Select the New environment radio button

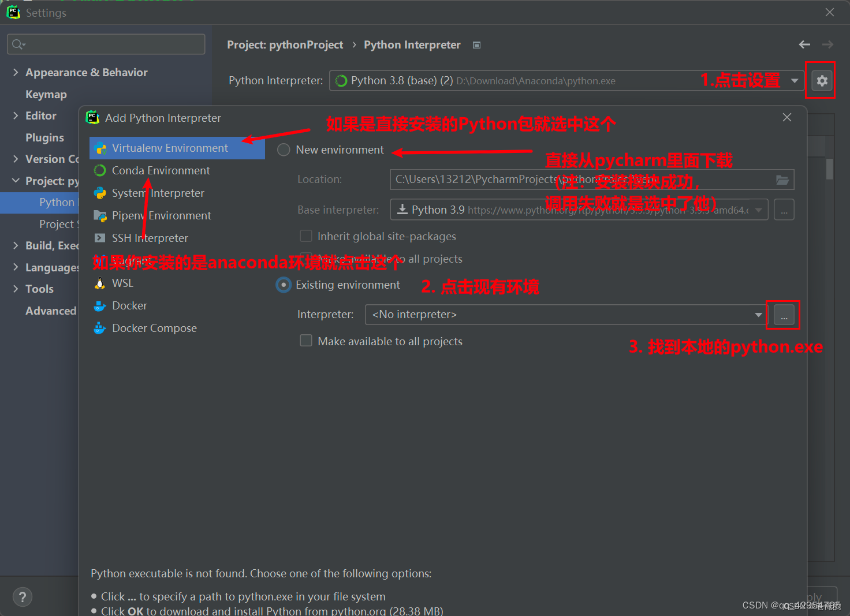(x=284, y=150)
